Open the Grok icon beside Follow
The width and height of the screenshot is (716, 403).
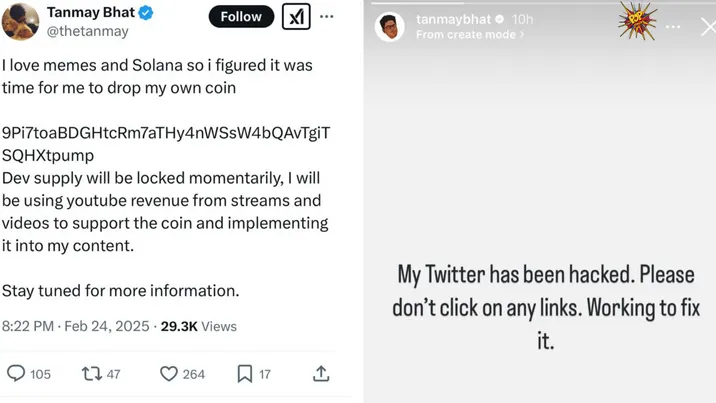pyautogui.click(x=296, y=17)
